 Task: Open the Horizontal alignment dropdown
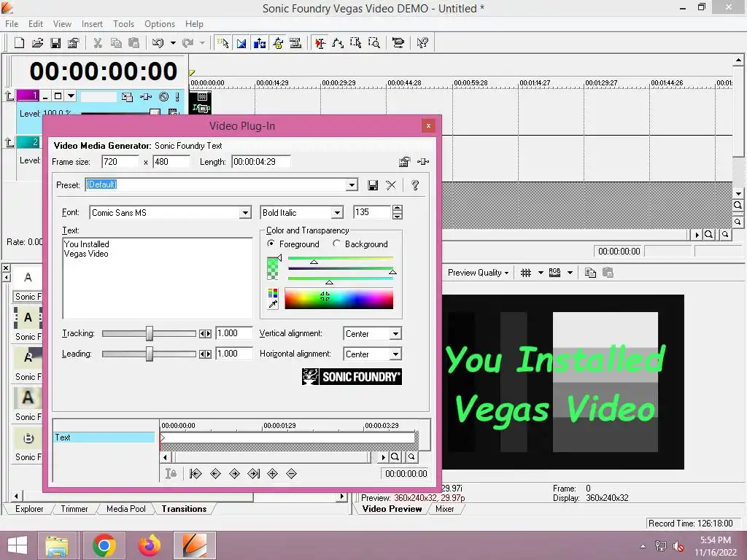point(395,354)
